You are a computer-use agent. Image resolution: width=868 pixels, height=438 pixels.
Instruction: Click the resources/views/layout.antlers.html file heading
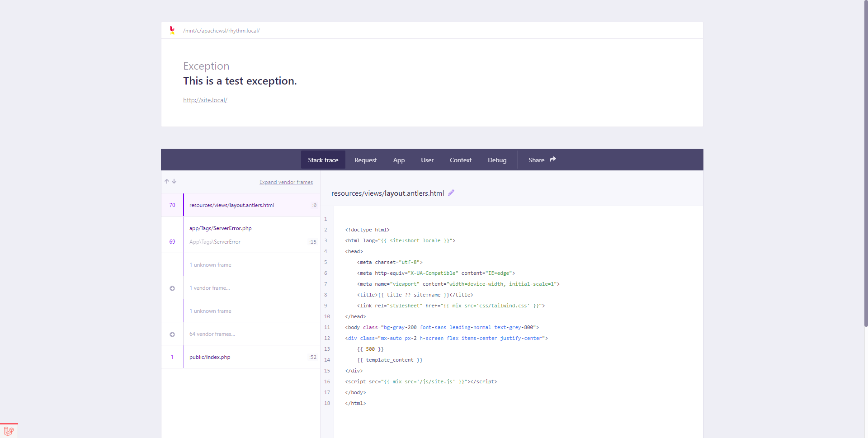[388, 193]
